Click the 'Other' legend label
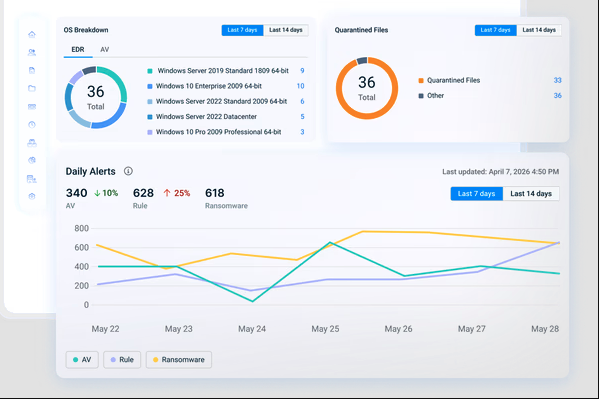Screen dimensions: 599x399 coord(435,96)
